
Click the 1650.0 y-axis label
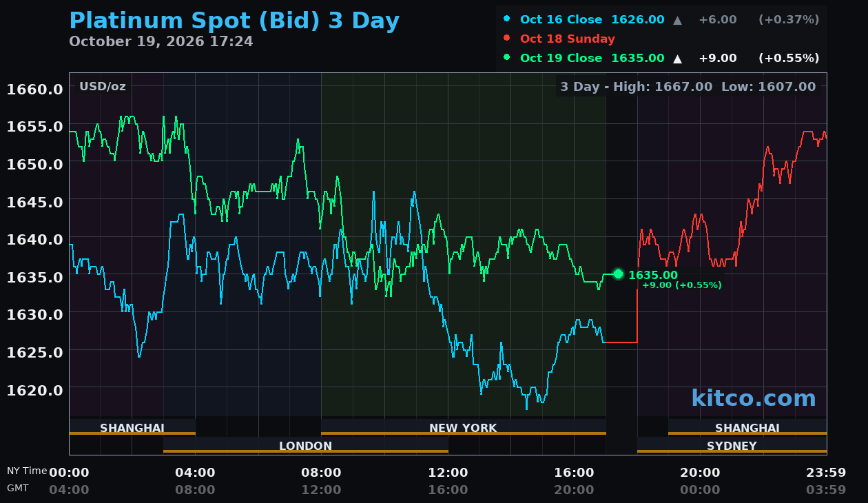click(x=35, y=164)
